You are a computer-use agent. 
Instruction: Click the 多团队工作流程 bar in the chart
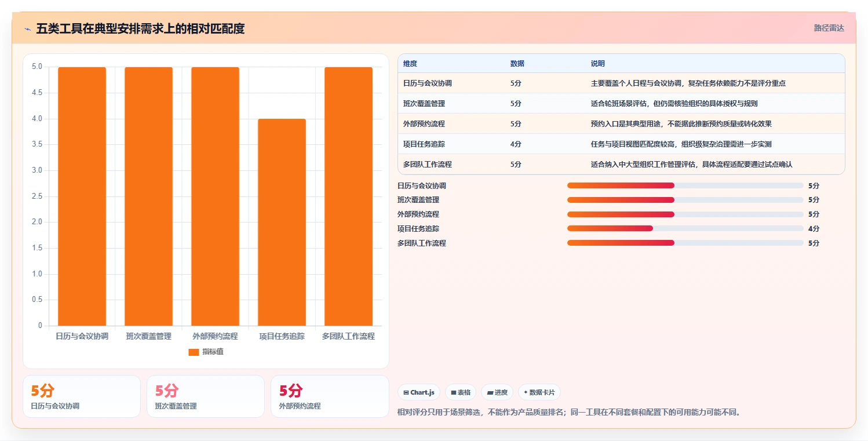348,196
